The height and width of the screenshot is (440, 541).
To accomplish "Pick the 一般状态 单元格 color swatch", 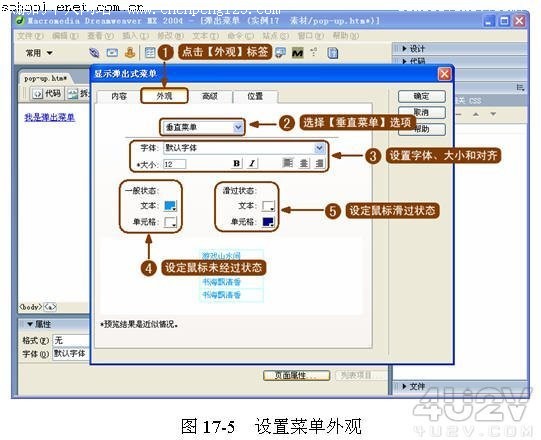I will point(170,222).
